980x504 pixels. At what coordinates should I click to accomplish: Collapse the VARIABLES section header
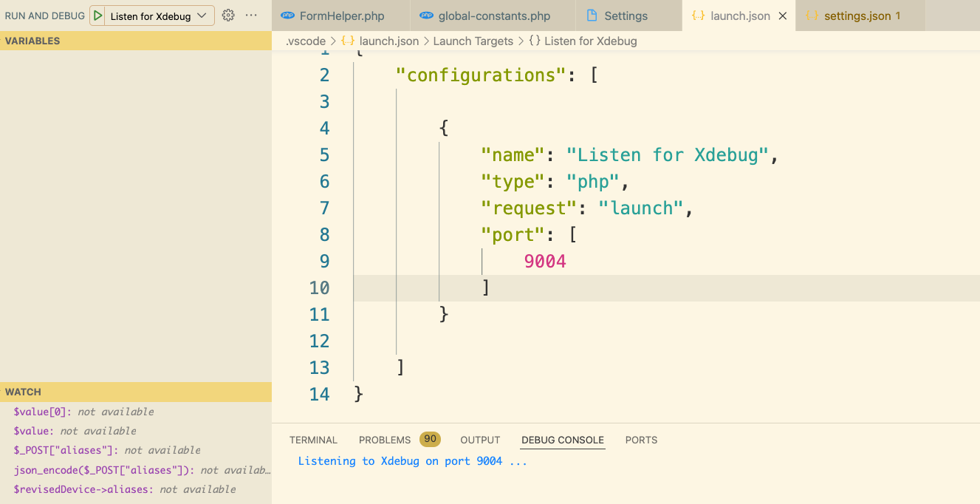click(x=32, y=41)
